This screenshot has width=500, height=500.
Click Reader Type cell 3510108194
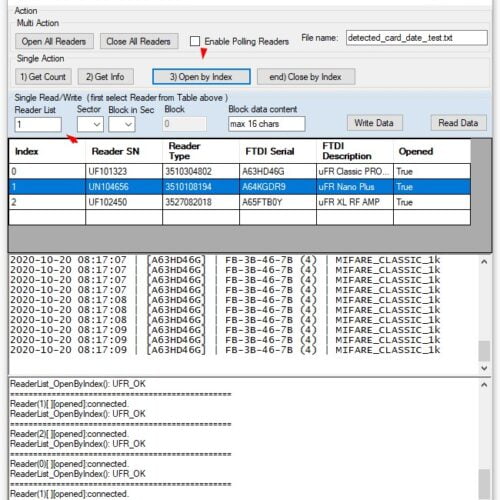(x=201, y=187)
